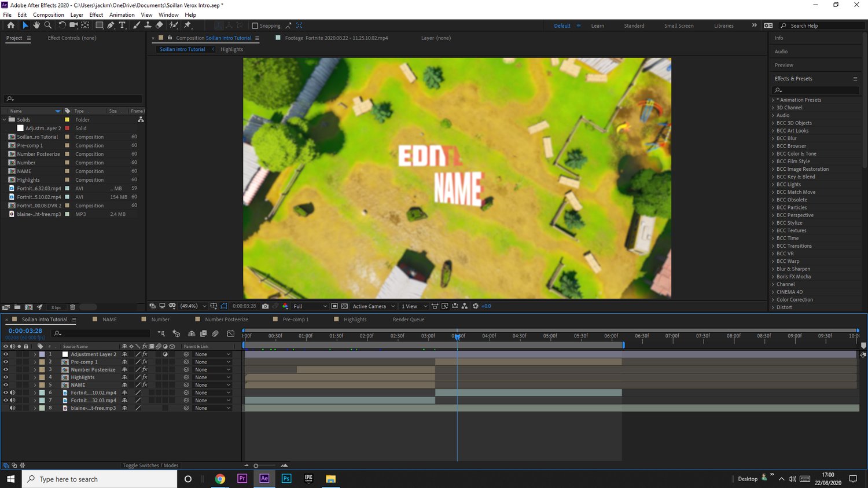Select the Pen tool
868x488 pixels.
(x=111, y=25)
